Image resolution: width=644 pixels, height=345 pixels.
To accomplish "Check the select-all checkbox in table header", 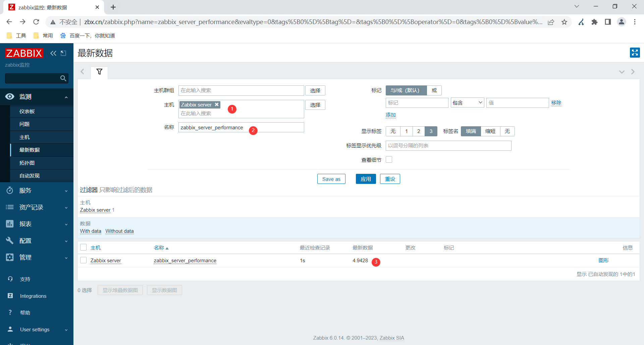I will tap(84, 248).
